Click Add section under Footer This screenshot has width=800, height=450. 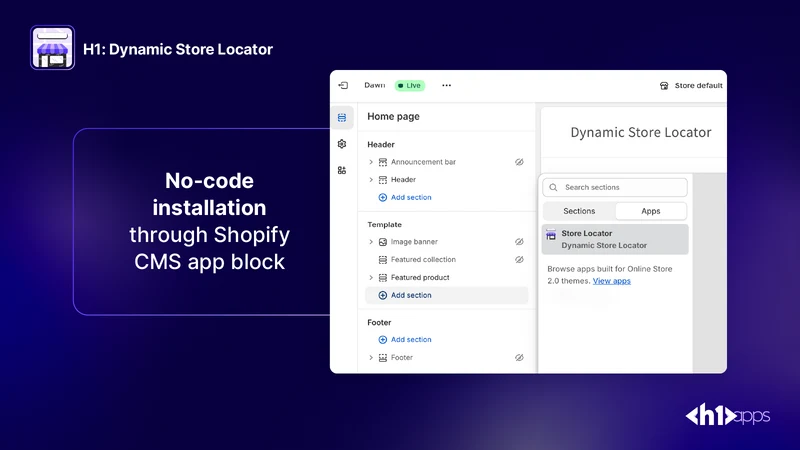pos(411,340)
